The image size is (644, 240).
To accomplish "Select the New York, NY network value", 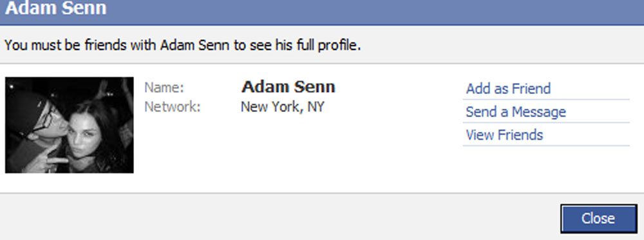I will [x=282, y=107].
